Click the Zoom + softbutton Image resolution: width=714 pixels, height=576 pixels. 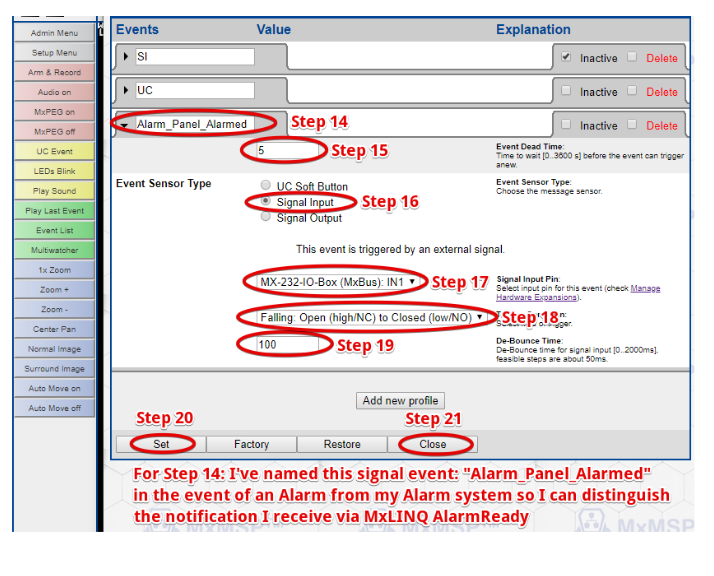pyautogui.click(x=54, y=290)
